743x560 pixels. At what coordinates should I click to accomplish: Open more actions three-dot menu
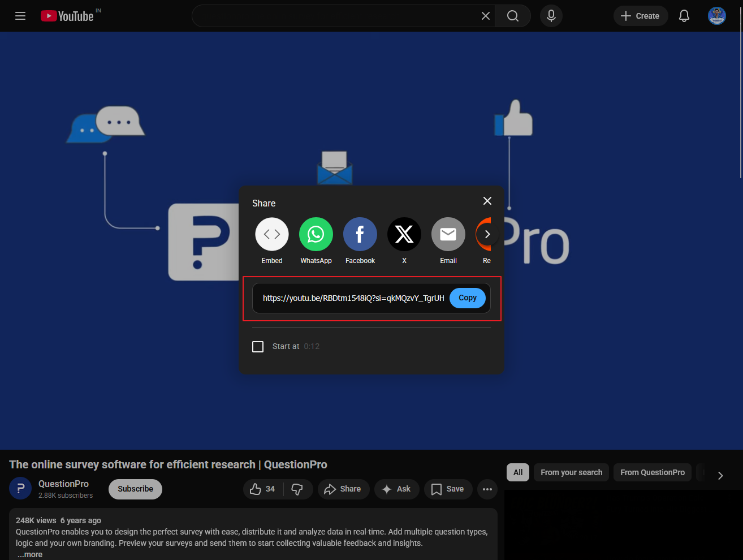point(487,489)
